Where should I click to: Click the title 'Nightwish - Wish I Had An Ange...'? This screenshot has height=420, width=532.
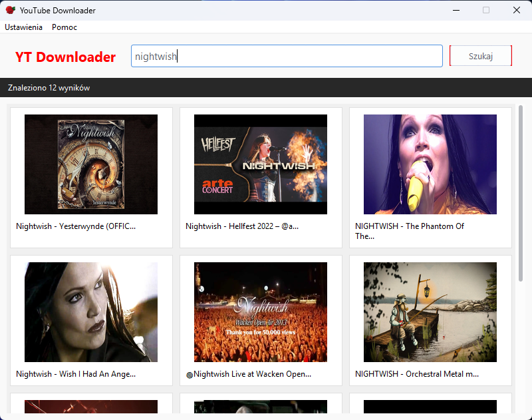coord(76,374)
